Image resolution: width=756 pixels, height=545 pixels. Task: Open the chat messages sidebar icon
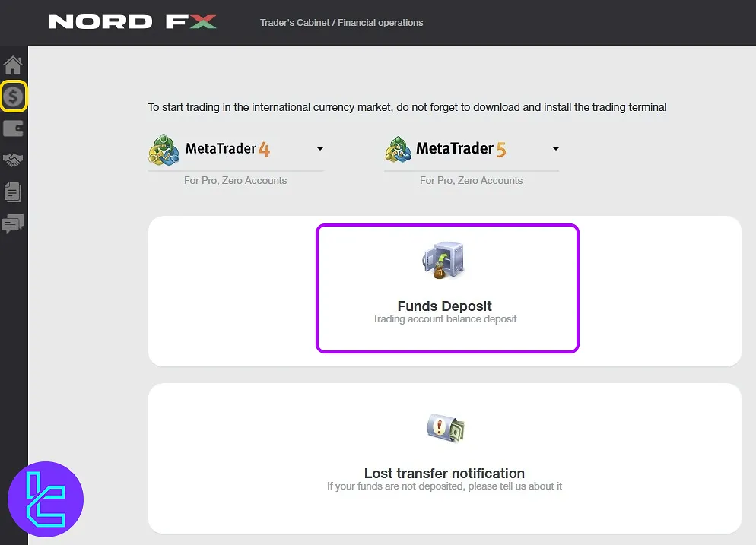coord(13,223)
